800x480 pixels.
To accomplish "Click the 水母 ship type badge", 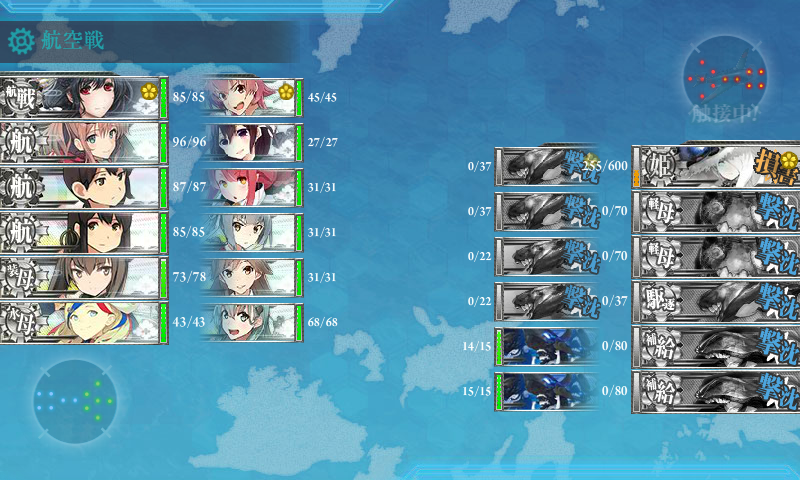I will click(x=20, y=322).
